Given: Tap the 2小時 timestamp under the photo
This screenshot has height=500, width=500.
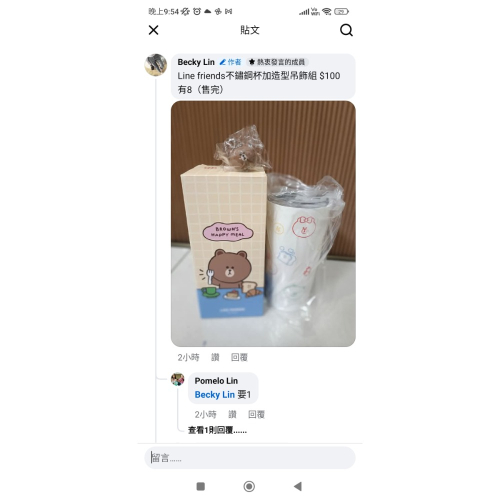Looking at the screenshot, I should (189, 357).
